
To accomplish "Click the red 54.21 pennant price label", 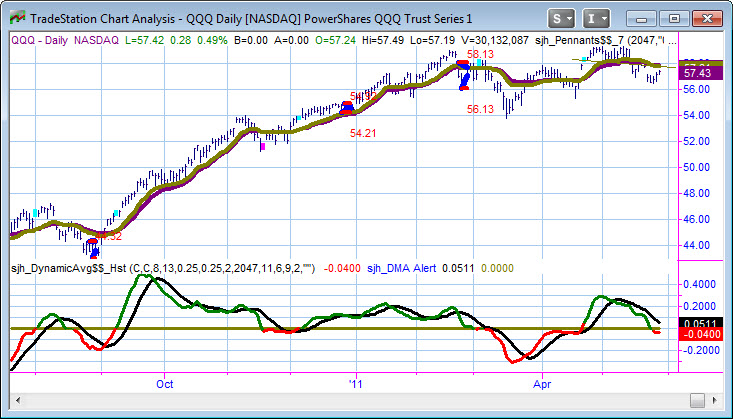I will (x=363, y=133).
